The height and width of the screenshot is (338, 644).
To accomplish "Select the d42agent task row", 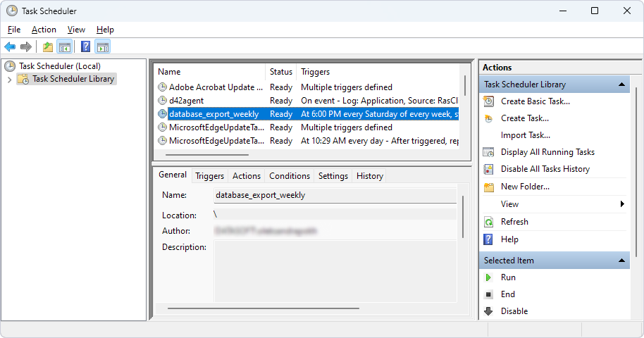I will pos(307,101).
